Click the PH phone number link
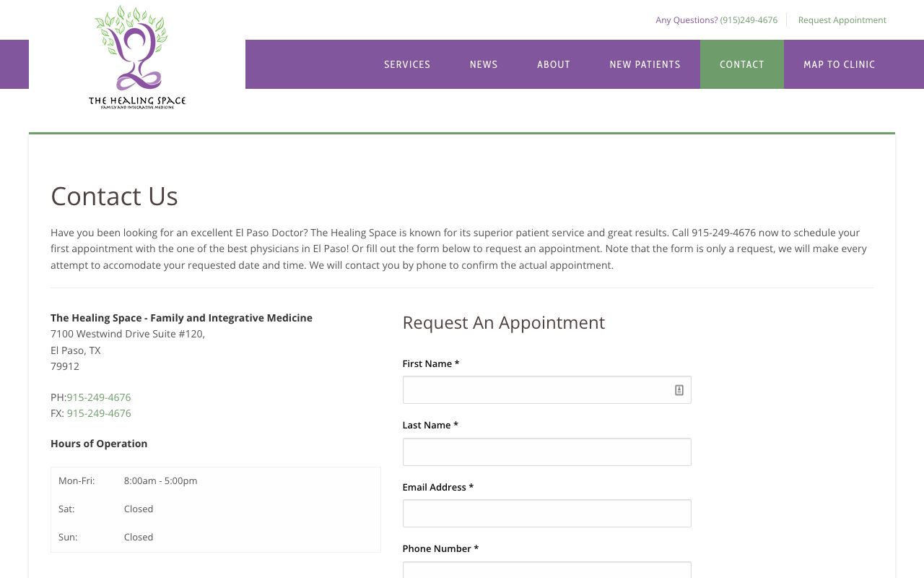This screenshot has width=924, height=578. coord(99,397)
